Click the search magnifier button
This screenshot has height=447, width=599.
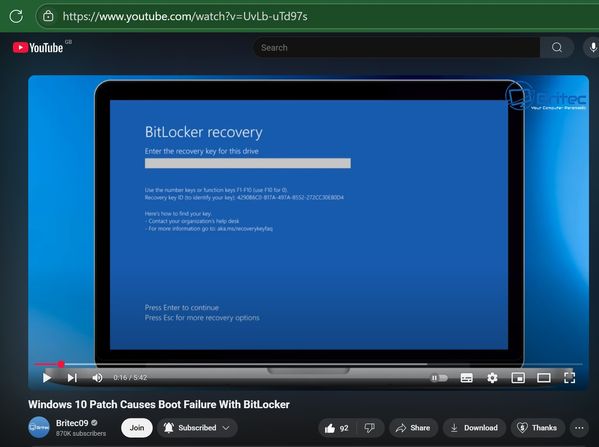click(x=557, y=47)
